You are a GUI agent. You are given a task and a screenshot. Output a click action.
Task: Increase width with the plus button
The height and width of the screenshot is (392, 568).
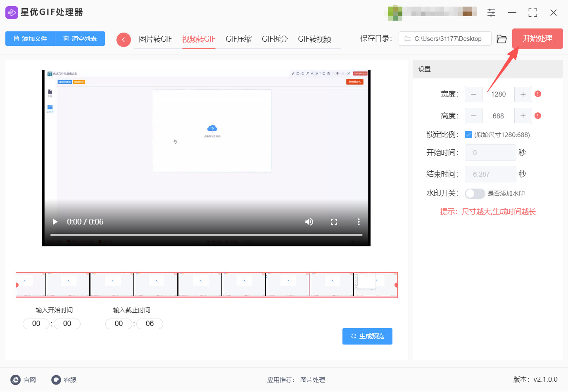tap(523, 94)
